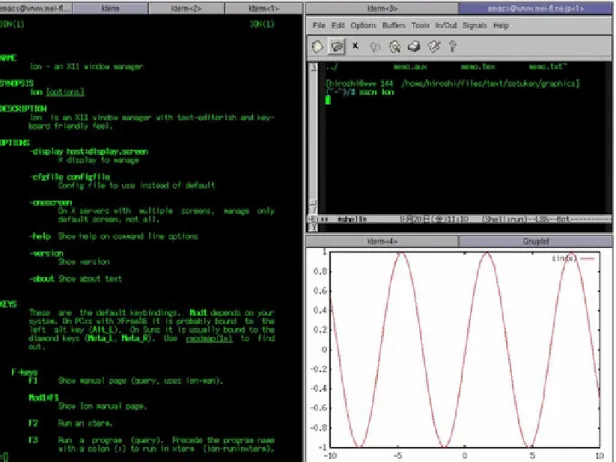This screenshot has height=462, width=616.
Task: Click the Emacs mode line showing (Shell:run)
Action: 458,219
